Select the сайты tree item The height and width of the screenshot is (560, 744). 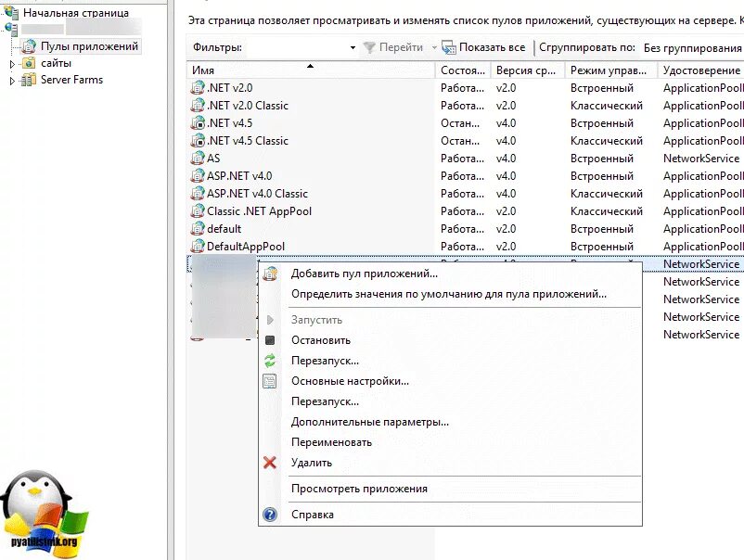56,63
